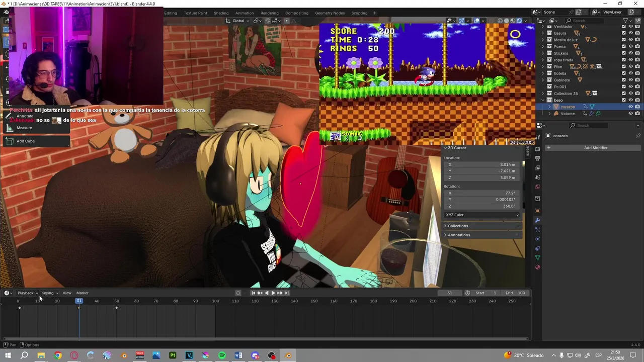Screen dimensions: 644x362
Task: Collapse the beso collection
Action: point(543,100)
